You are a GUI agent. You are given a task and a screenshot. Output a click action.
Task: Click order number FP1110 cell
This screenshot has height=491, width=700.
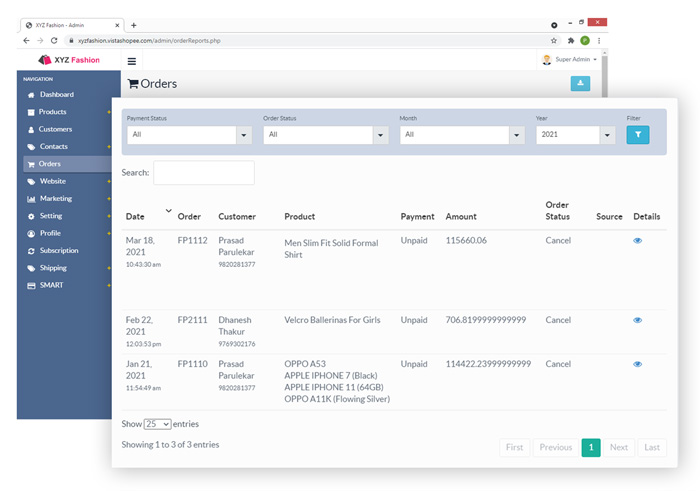coord(192,364)
